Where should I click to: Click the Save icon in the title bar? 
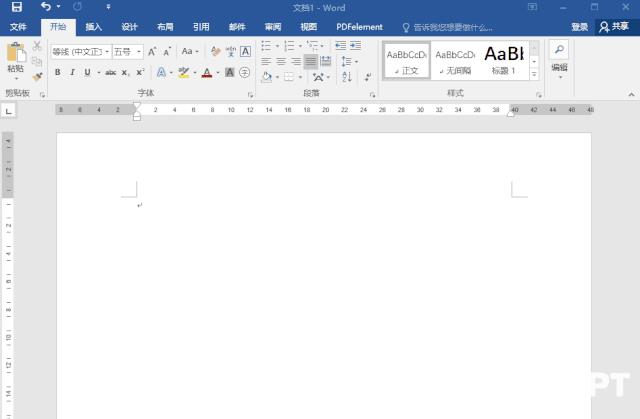[x=16, y=7]
